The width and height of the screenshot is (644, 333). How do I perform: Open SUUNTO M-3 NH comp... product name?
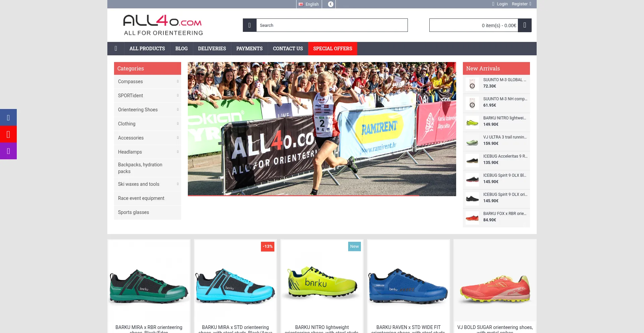tap(505, 99)
